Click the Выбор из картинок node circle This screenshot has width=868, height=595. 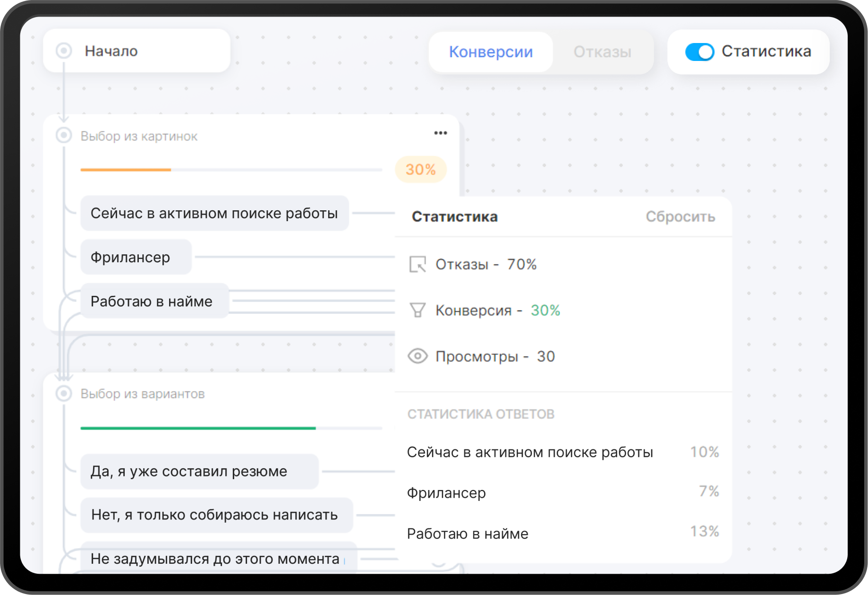[64, 136]
